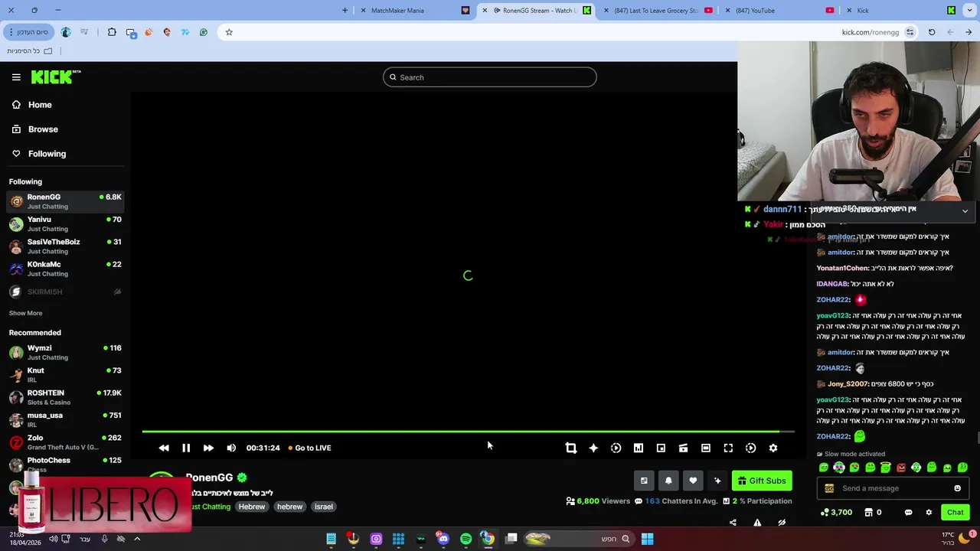Toggle mini player mode
Viewport: 980px width, 551px height.
[661, 448]
